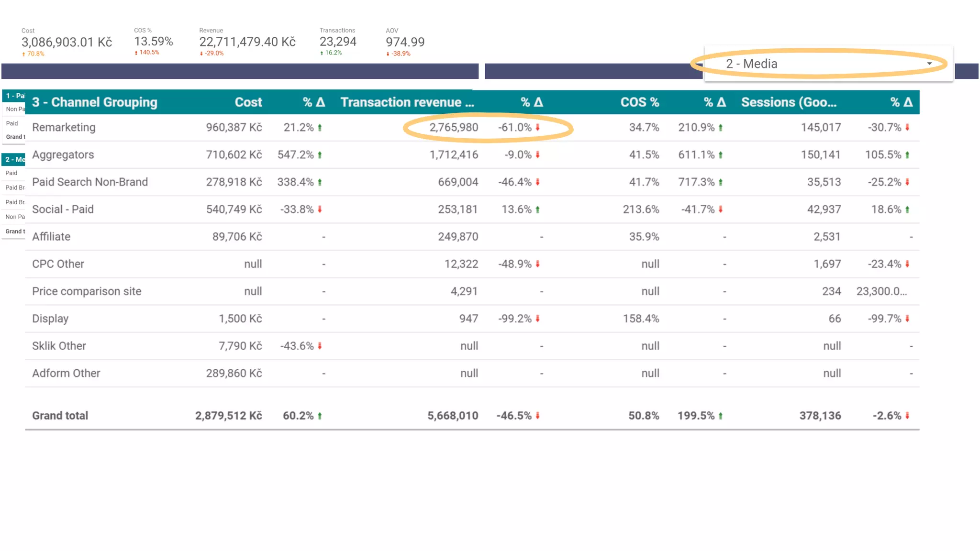Click green arrow next to Aggregators sessions 105.5%
Viewport: 980px width, 551px height.
pos(907,155)
